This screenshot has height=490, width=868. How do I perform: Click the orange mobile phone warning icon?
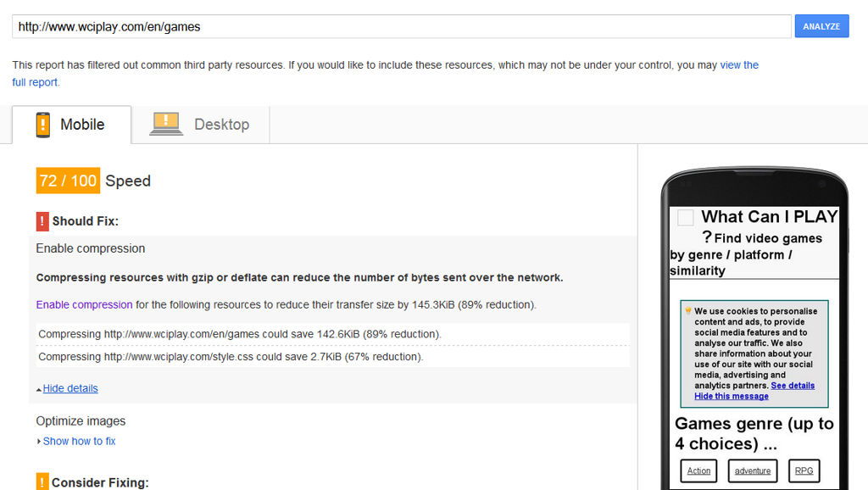(x=42, y=125)
